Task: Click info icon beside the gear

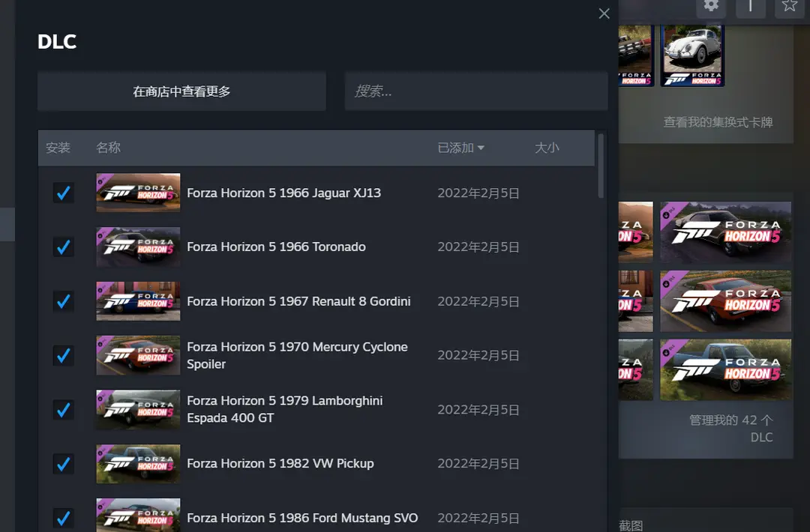Action: 751,6
